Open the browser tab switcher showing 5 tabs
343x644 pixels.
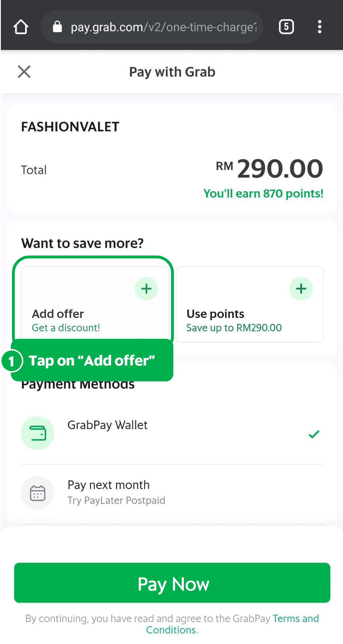[x=286, y=27]
